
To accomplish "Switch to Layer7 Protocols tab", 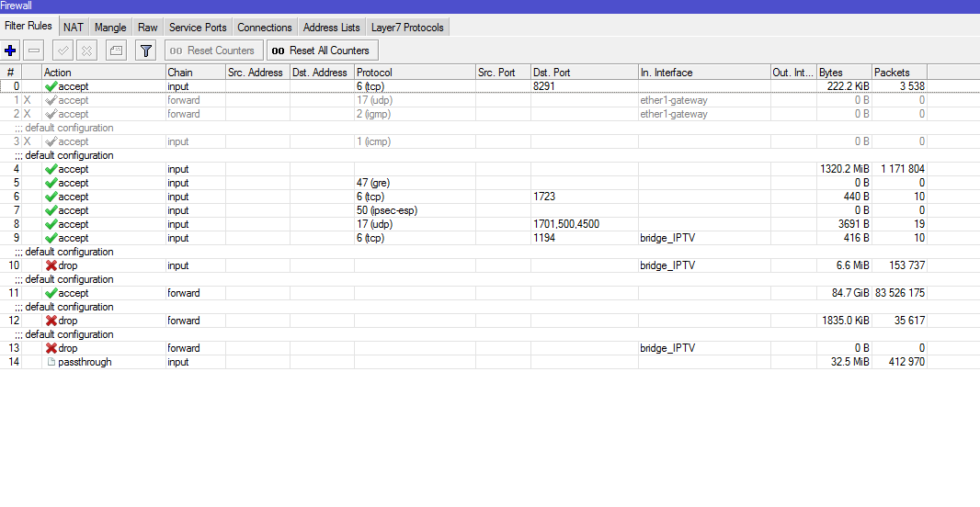I will coord(407,28).
